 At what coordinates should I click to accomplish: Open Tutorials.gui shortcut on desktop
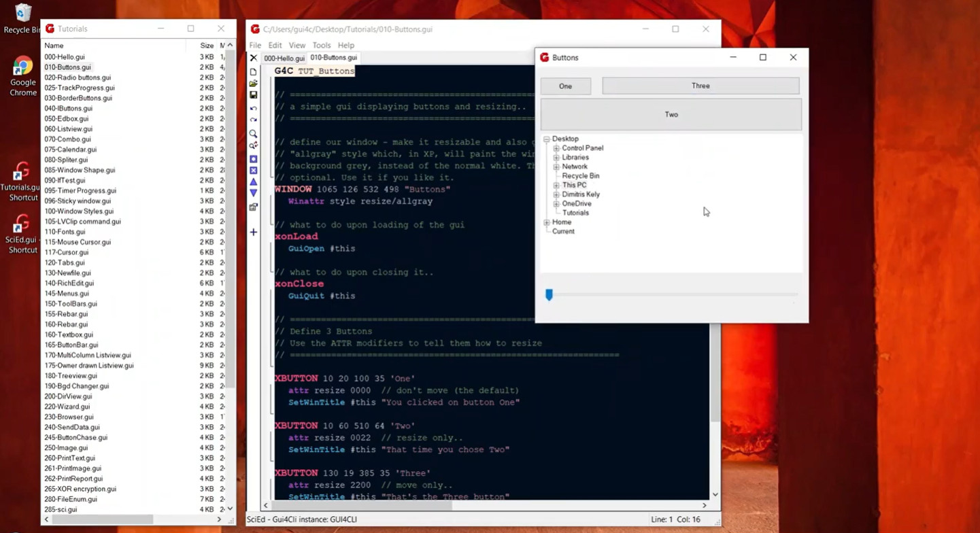click(21, 182)
